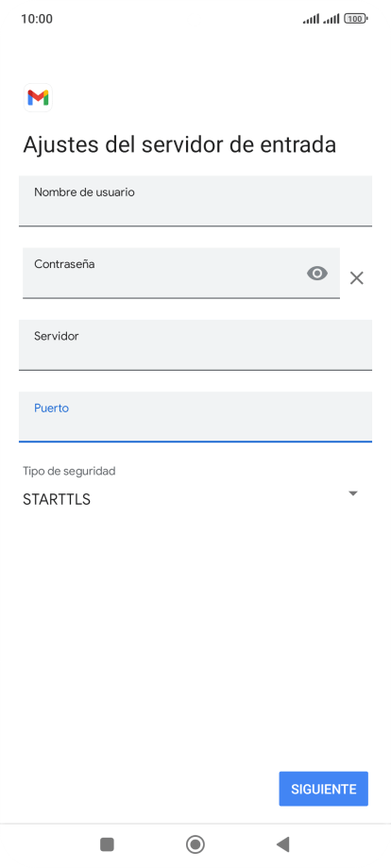This screenshot has height=868, width=391.
Task: Select the STARTTLS security option
Action: (x=57, y=499)
